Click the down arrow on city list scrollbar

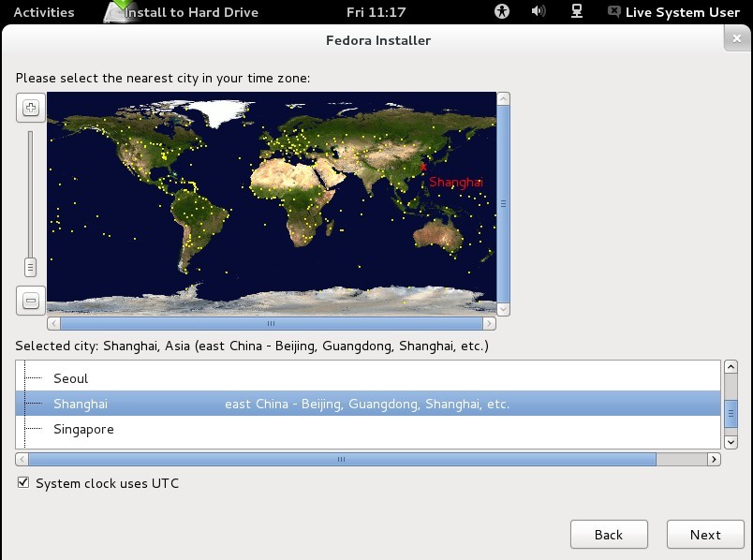tap(732, 440)
